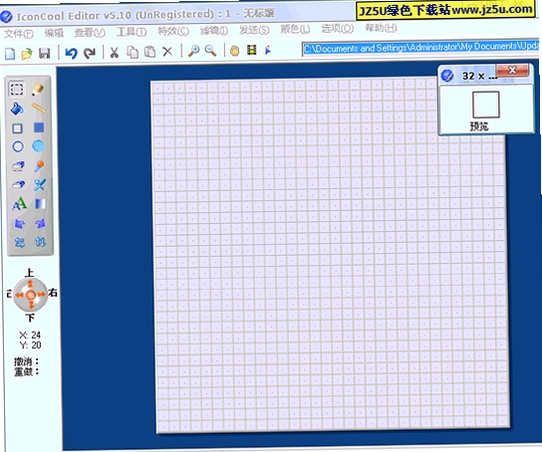Viewport: 542px width, 452px height.
Task: Select the color picker eyedropper tool
Action: (39, 166)
